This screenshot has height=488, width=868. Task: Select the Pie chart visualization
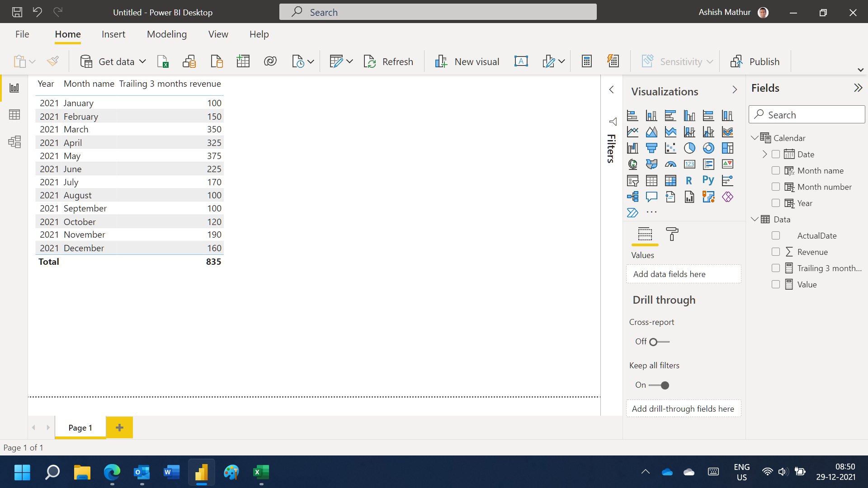[689, 148]
